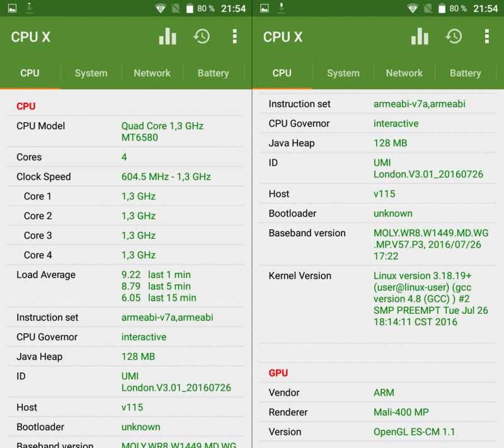Select the '8.79 last 5 min' load average line

(156, 286)
